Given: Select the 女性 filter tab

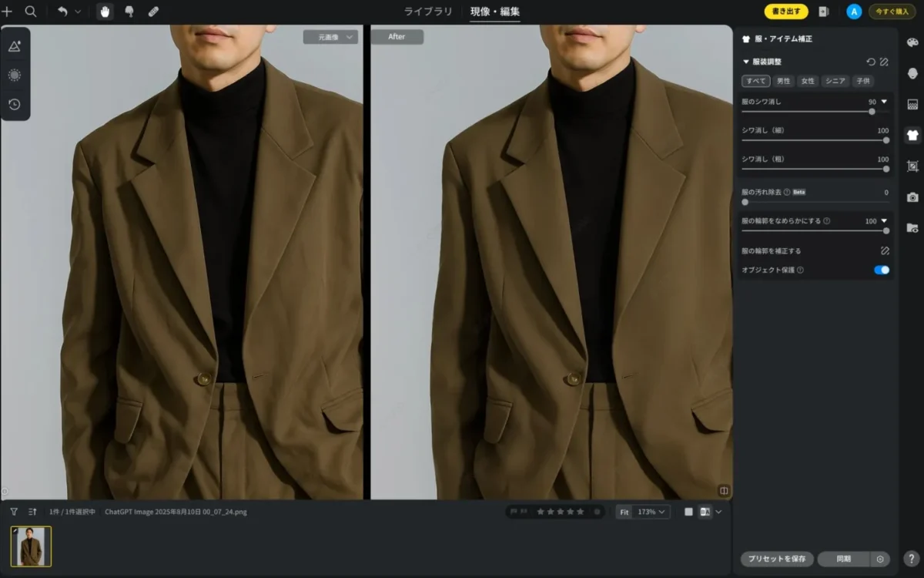Looking at the screenshot, I should click(x=807, y=81).
